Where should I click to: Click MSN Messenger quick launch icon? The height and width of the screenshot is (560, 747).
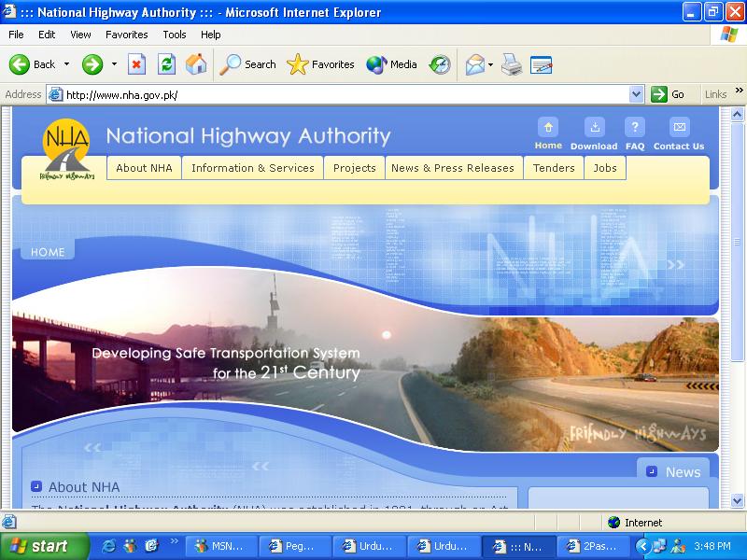click(x=130, y=546)
